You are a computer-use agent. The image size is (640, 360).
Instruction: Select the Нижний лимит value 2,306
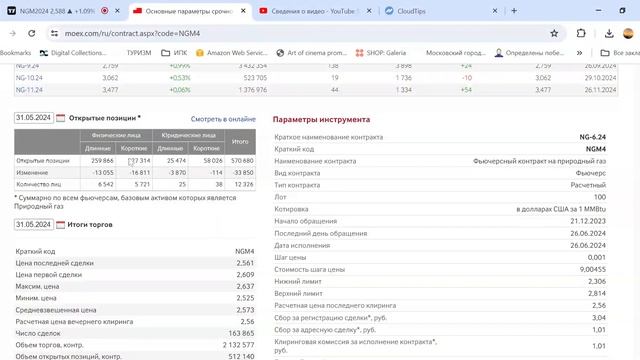pyautogui.click(x=597, y=281)
